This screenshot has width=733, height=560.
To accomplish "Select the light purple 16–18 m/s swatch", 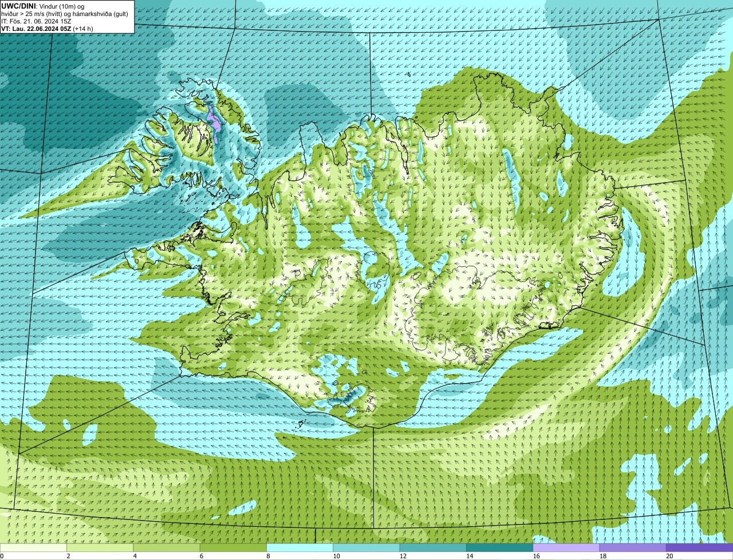I will 566,547.
